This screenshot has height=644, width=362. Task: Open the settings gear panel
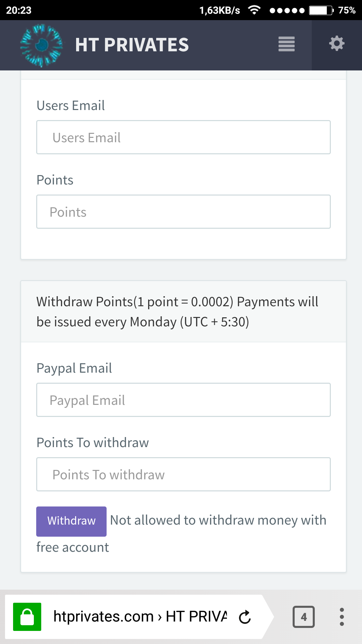pyautogui.click(x=337, y=44)
